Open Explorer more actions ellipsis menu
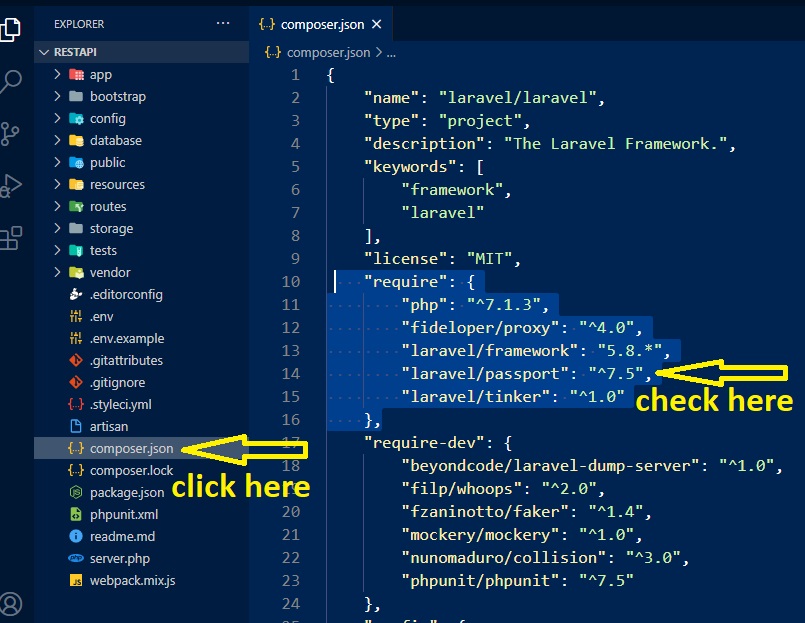Screen dimensions: 805x623 (x=222, y=23)
